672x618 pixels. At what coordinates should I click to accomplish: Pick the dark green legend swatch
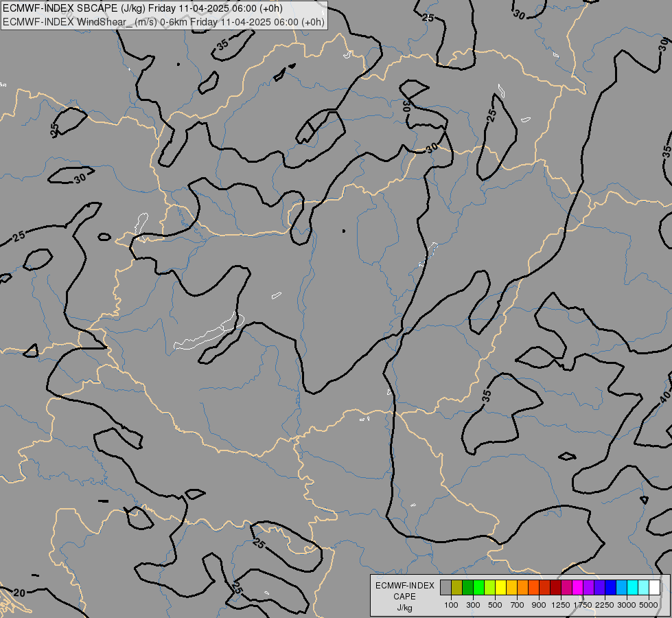[467, 587]
